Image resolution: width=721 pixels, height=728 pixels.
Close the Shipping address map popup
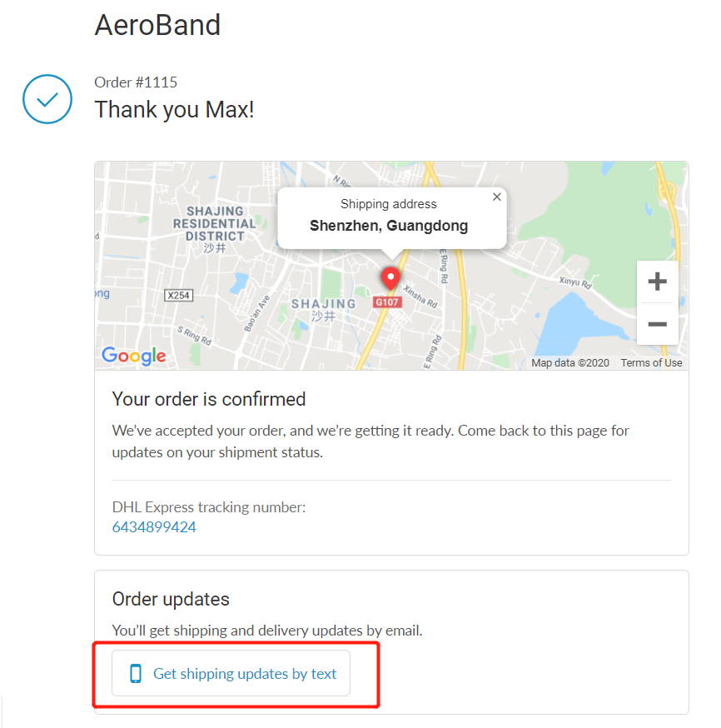tap(496, 197)
